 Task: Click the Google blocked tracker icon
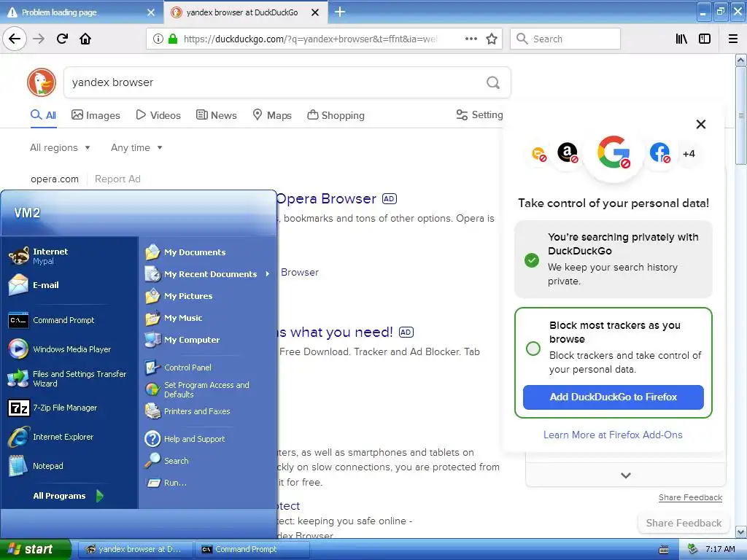point(614,152)
